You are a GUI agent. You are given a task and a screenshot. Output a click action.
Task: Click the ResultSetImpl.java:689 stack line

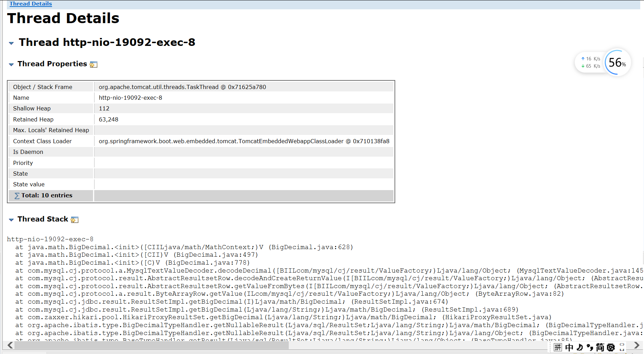[267, 309]
